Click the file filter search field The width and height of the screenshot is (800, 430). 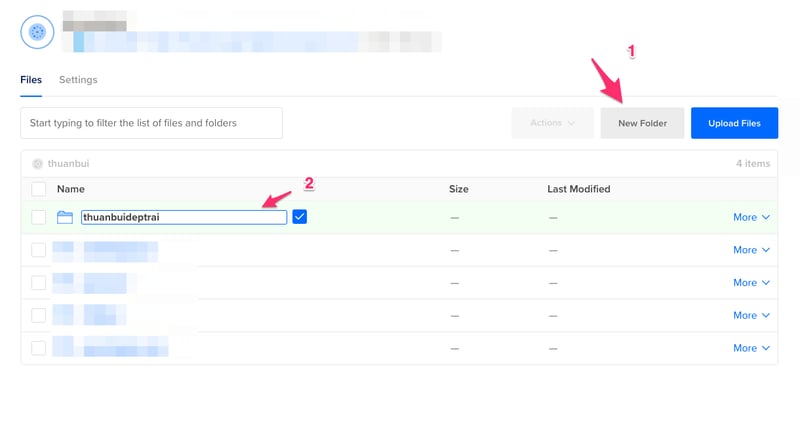click(151, 123)
